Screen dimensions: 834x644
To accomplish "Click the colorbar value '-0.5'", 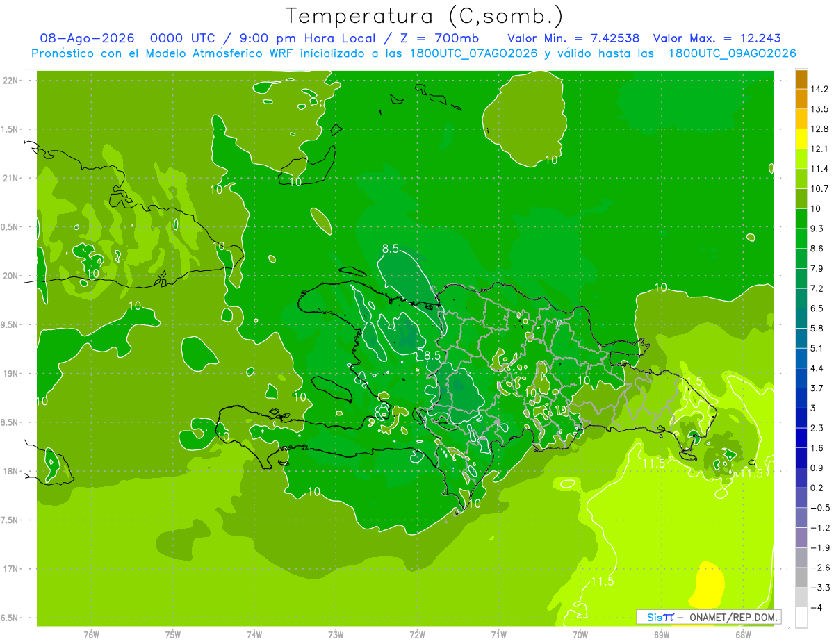I will point(821,508).
